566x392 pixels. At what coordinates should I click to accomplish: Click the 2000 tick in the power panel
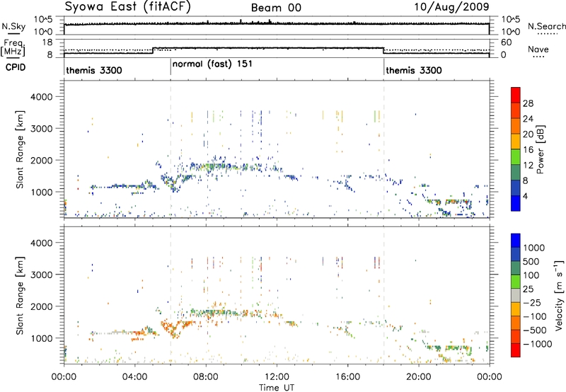pyautogui.click(x=41, y=160)
